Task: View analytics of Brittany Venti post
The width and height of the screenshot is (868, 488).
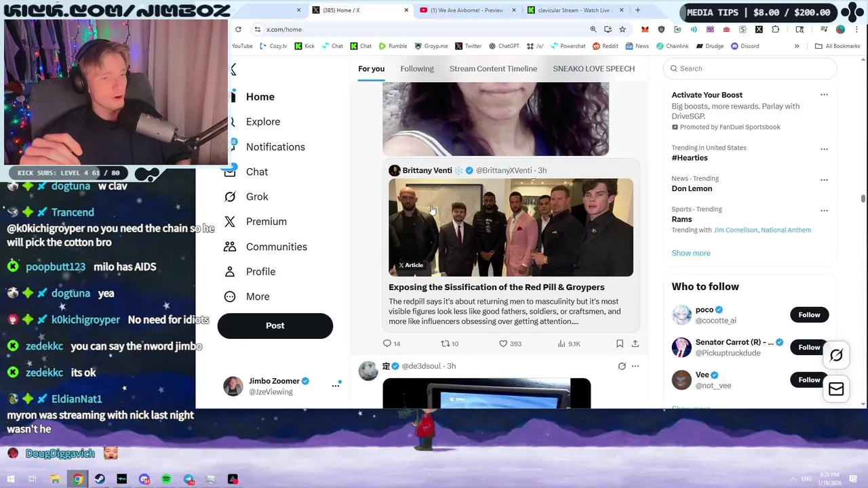Action: click(x=569, y=344)
